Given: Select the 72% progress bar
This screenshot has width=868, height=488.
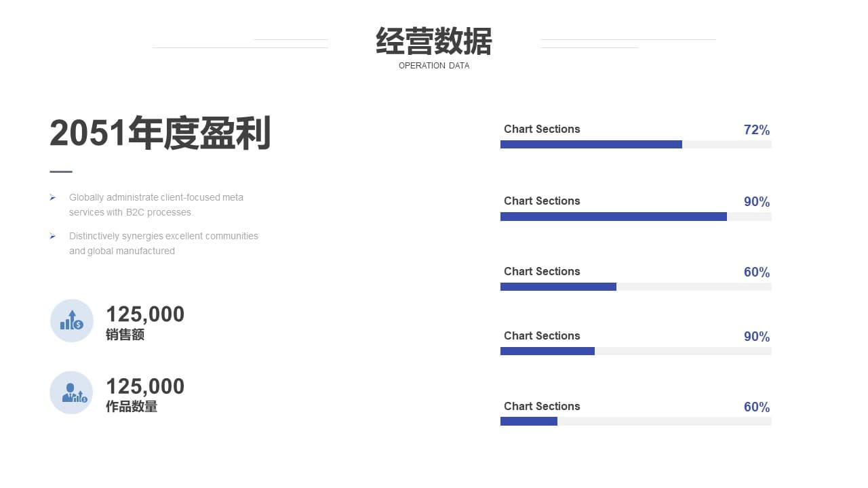Looking at the screenshot, I should tap(636, 144).
